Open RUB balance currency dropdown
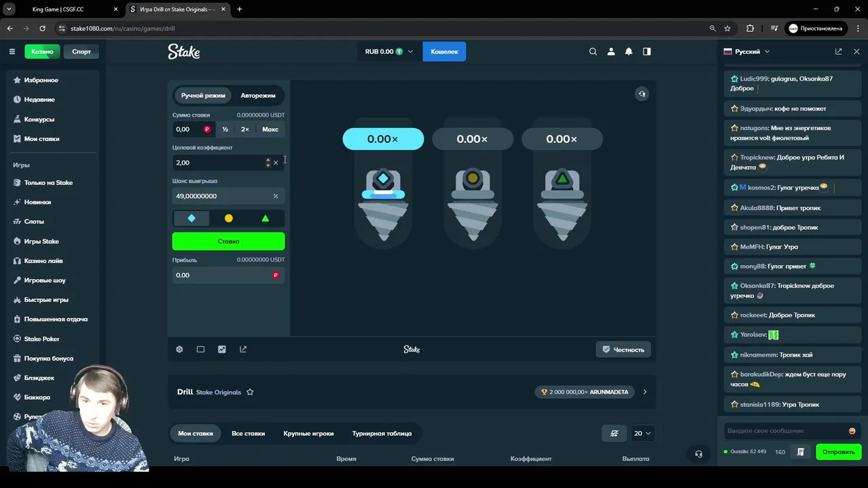Viewport: 868px width, 488px height. pyautogui.click(x=389, y=52)
